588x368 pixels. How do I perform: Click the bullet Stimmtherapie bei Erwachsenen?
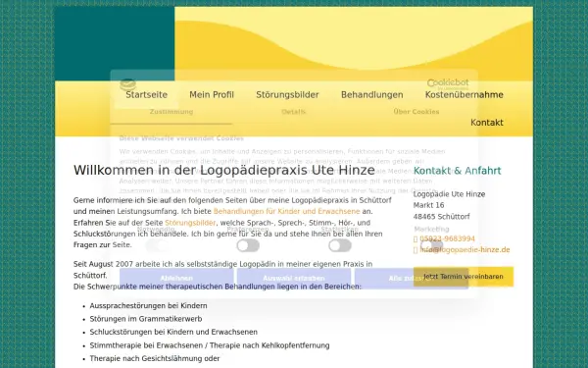pyautogui.click(x=210, y=345)
